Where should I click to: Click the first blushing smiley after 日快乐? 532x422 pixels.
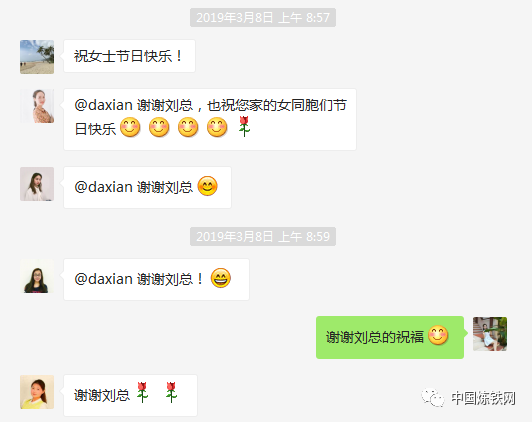point(130,128)
